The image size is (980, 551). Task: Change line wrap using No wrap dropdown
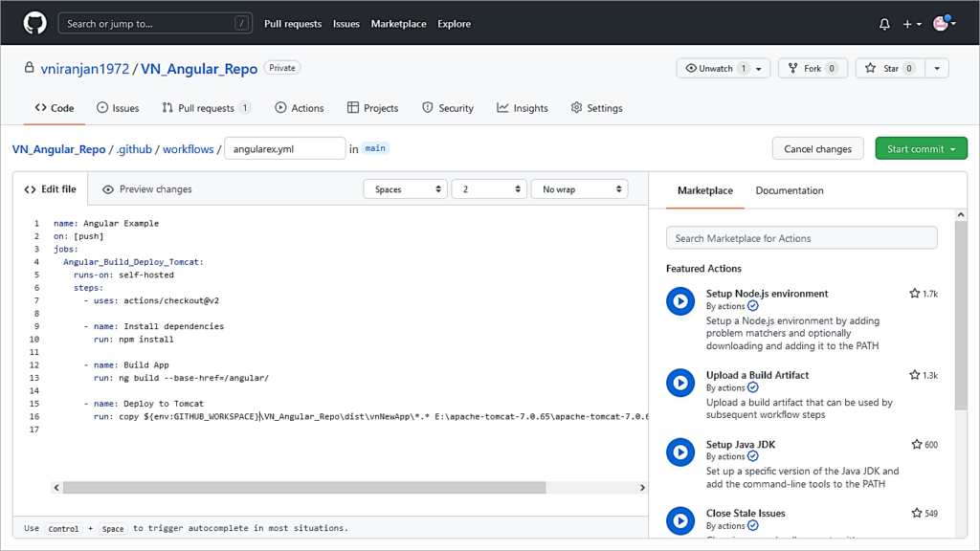point(579,188)
